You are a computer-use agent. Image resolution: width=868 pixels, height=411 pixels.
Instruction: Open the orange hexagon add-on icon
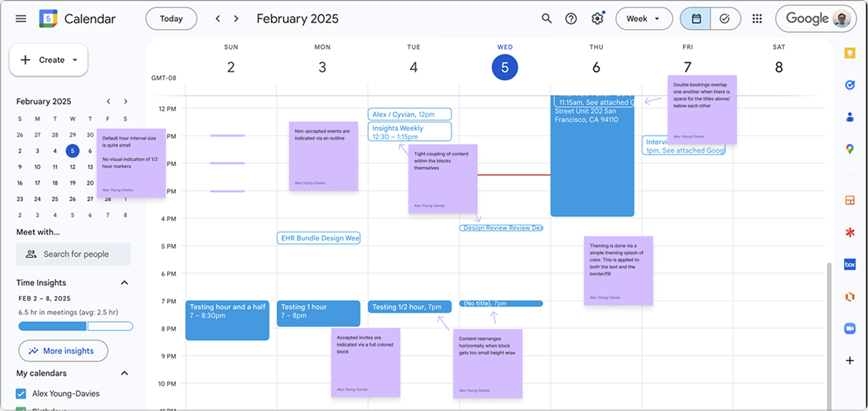point(850,297)
